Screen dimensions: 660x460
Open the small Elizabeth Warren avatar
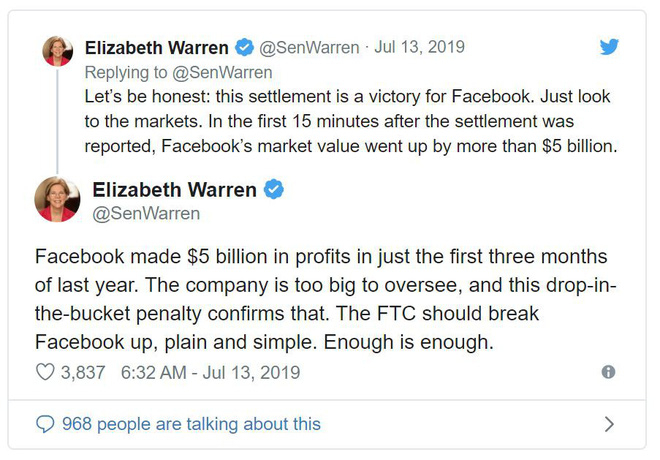click(x=57, y=50)
